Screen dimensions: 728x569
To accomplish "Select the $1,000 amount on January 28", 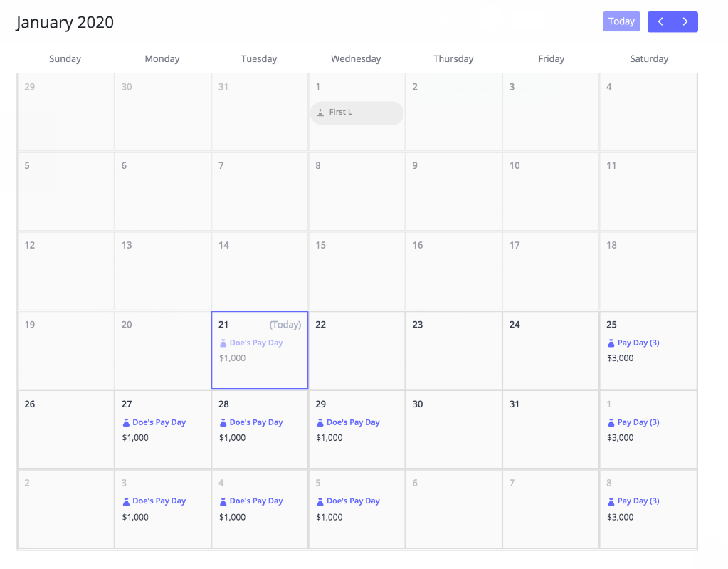I will coord(232,437).
